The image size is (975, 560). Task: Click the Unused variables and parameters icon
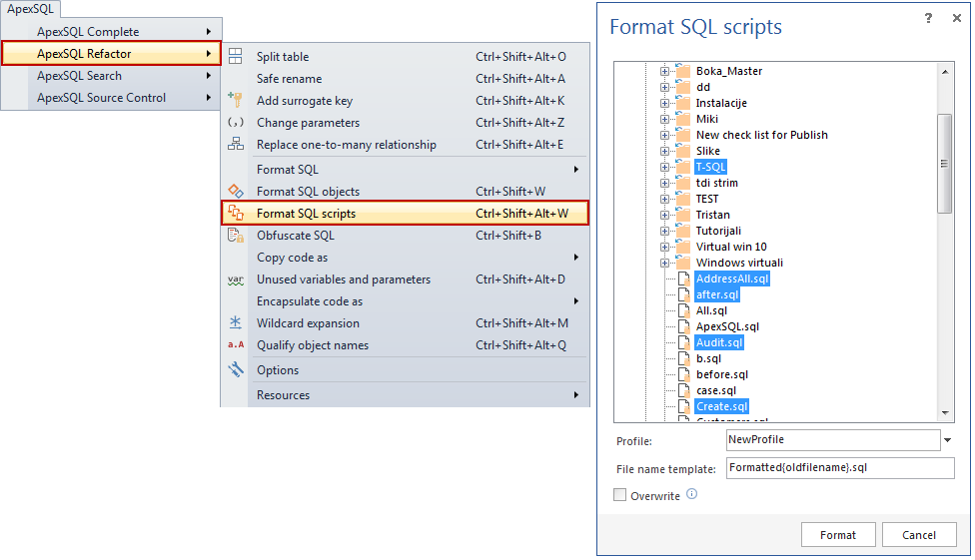coord(235,280)
